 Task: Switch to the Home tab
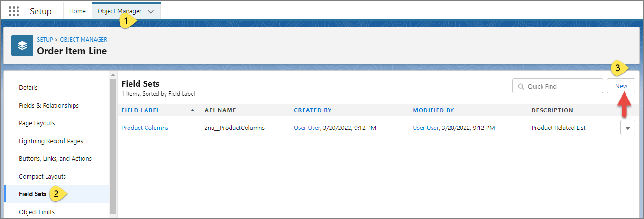pos(77,11)
